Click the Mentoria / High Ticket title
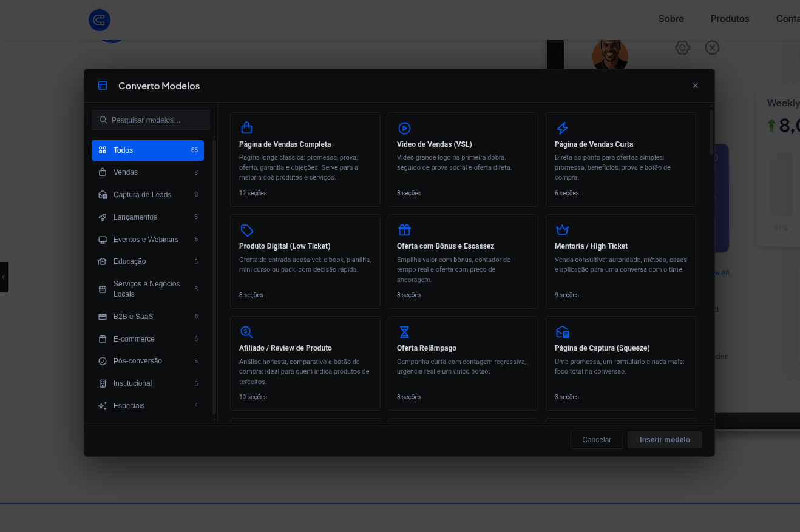Viewport: 800px width, 532px height. [x=591, y=246]
